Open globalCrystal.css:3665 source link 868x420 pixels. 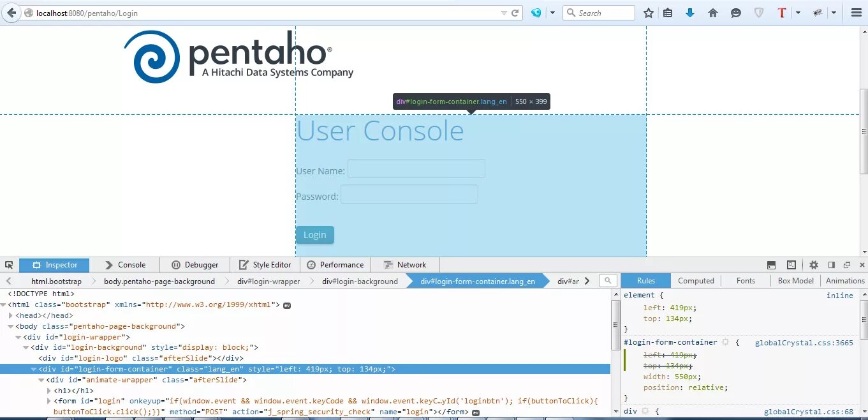[x=804, y=343]
